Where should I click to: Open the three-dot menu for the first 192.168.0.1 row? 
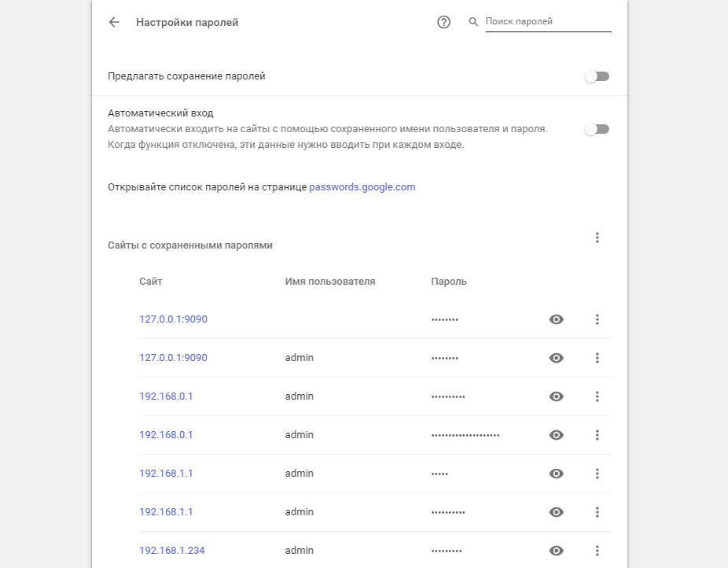pyautogui.click(x=597, y=396)
